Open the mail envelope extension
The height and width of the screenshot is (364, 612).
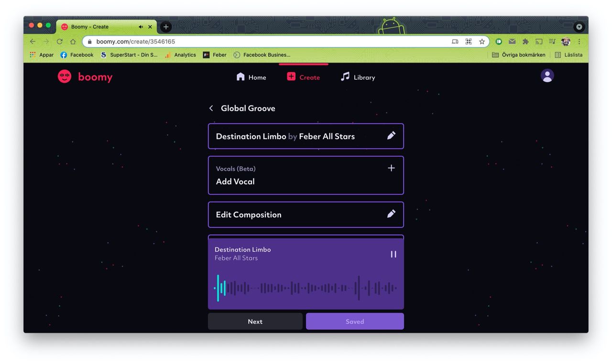[512, 42]
